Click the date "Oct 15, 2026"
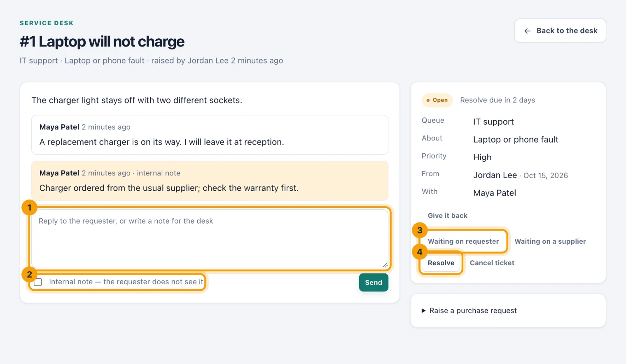 [x=546, y=175]
